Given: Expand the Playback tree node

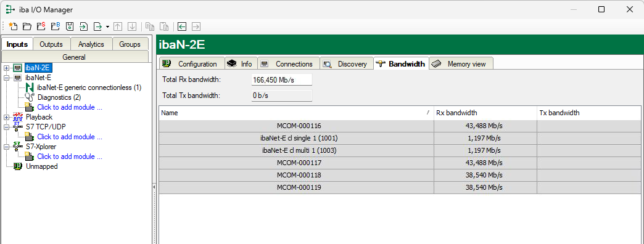Looking at the screenshot, I should pyautogui.click(x=6, y=117).
